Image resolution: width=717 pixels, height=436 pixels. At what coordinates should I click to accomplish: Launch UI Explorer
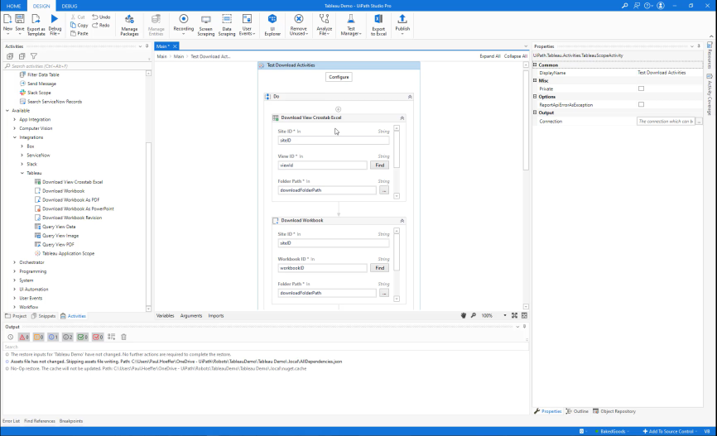(272, 25)
